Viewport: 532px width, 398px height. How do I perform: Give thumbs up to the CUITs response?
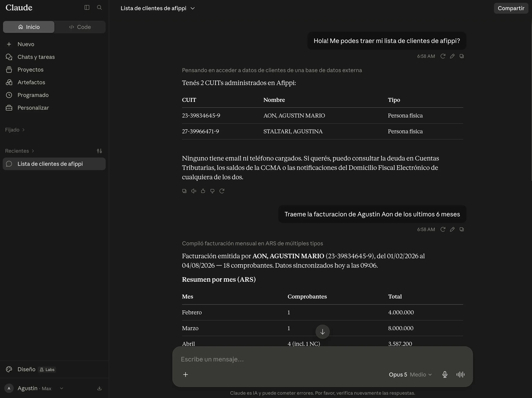[203, 191]
